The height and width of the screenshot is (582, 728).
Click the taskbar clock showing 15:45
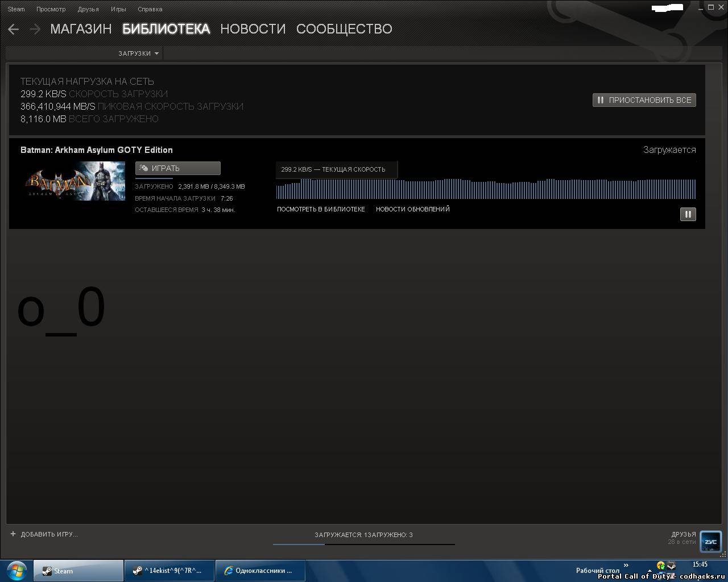[x=700, y=564]
